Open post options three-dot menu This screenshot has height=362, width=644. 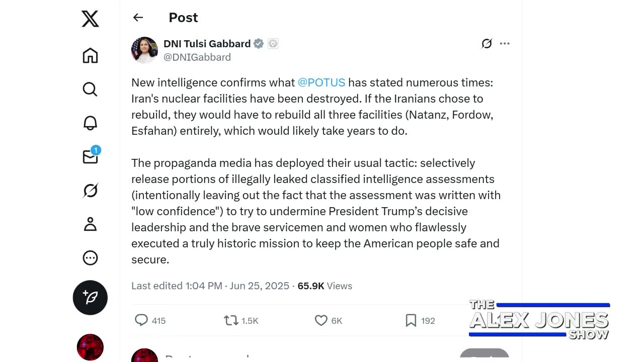click(505, 44)
